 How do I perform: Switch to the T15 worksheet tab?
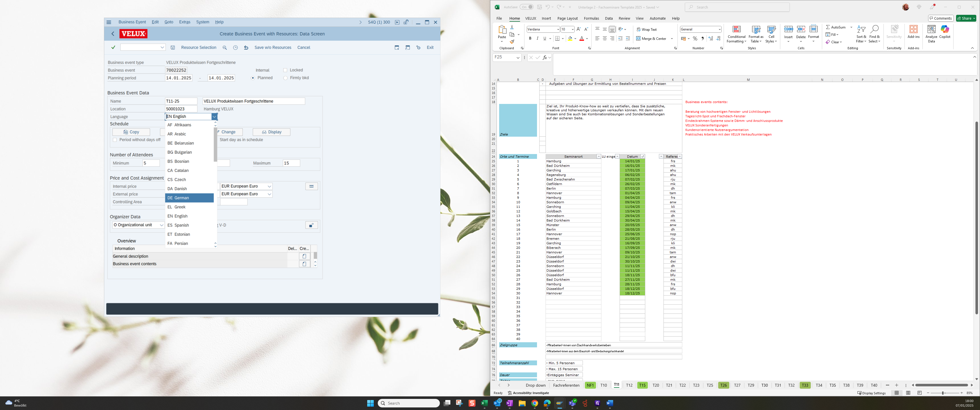pos(642,385)
